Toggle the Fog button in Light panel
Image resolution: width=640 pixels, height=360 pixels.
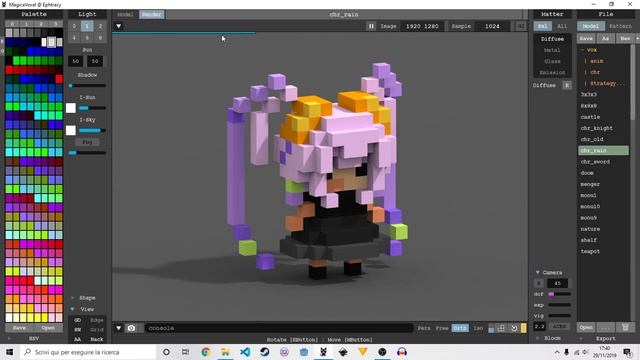(x=87, y=142)
